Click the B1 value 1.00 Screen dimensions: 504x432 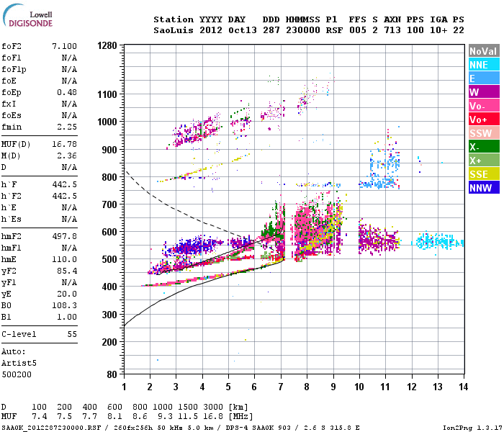click(67, 318)
